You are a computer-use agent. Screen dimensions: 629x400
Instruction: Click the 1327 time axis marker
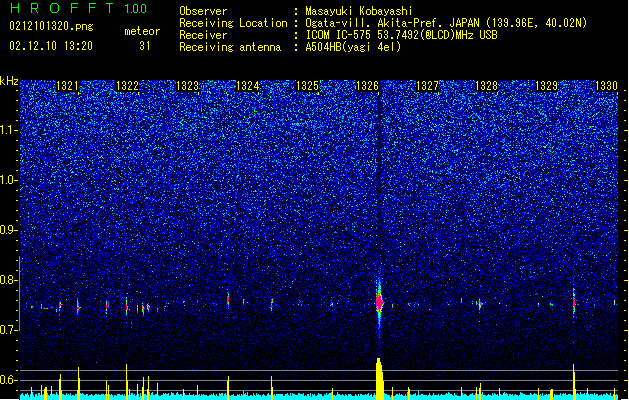pyautogui.click(x=427, y=86)
